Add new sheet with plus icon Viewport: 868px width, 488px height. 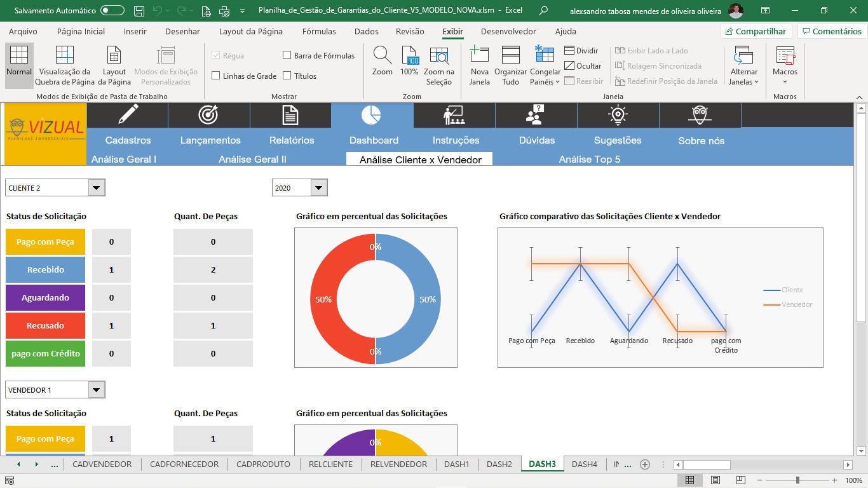pos(645,464)
